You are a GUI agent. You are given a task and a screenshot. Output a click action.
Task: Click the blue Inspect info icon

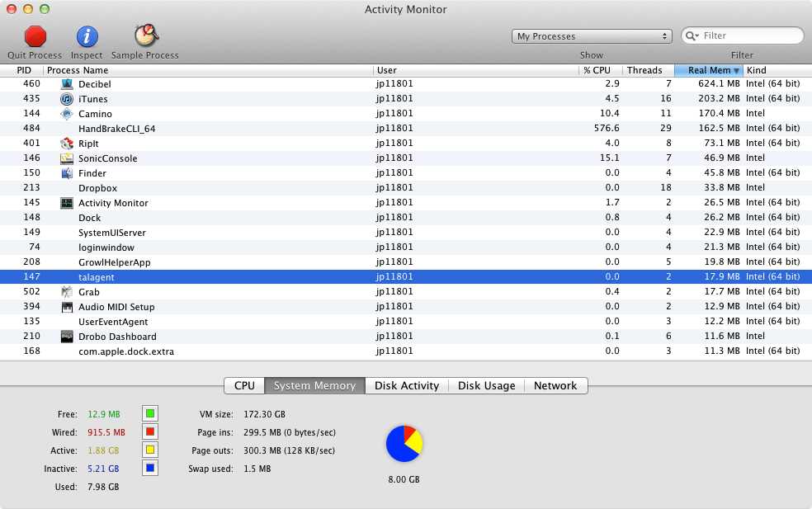pyautogui.click(x=87, y=36)
